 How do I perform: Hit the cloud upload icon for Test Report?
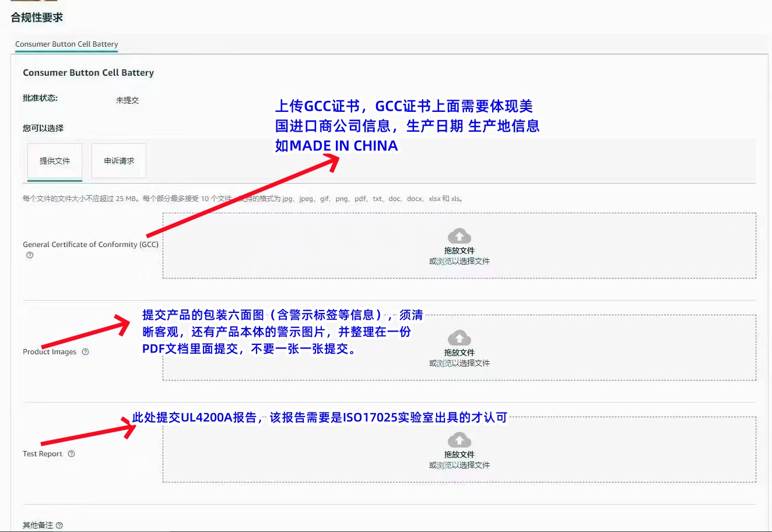(x=459, y=440)
